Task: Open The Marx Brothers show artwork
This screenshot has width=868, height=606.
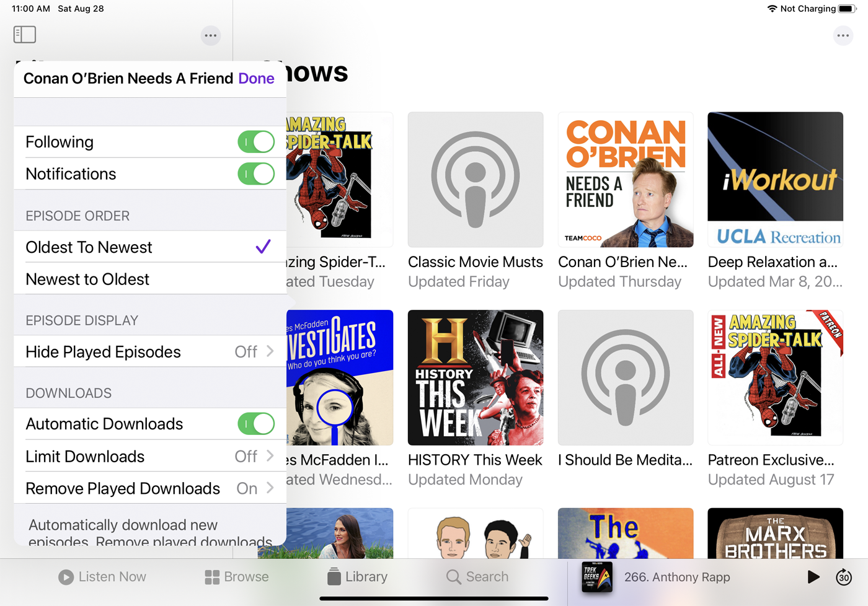Action: pos(776,534)
